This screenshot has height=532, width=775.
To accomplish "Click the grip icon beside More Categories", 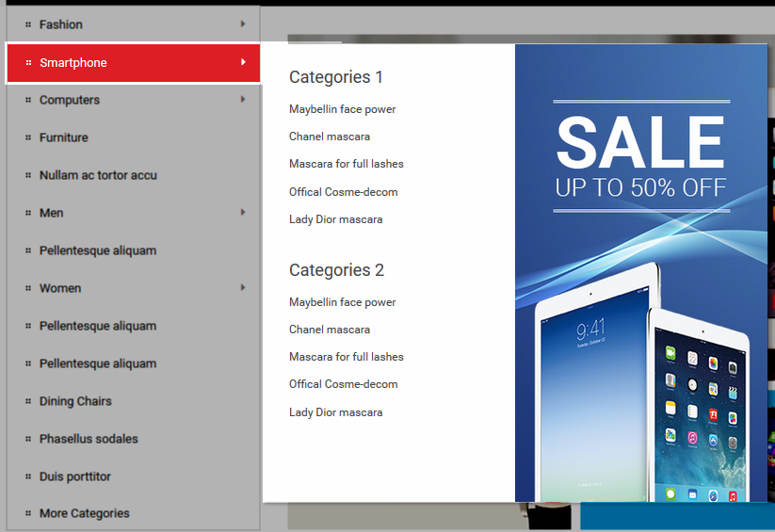I will tap(28, 513).
